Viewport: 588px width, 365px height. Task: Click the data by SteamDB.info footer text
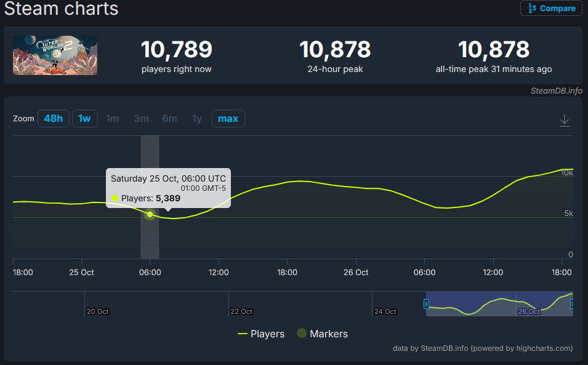tap(483, 348)
